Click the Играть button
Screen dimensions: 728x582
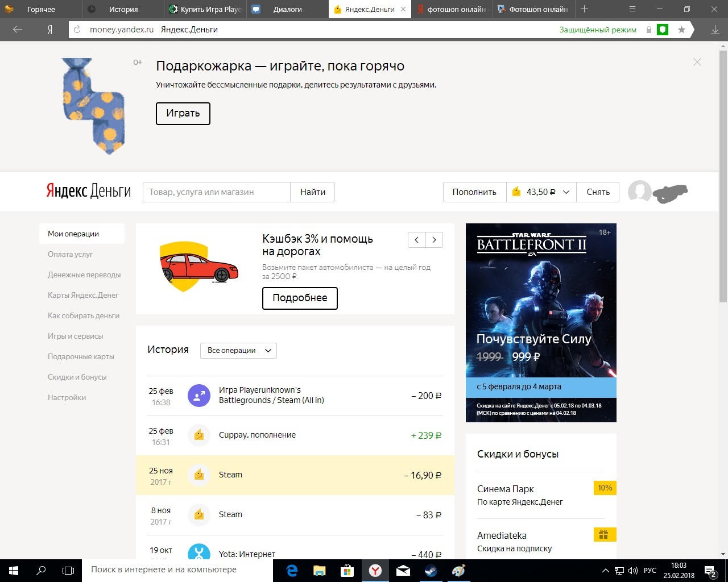(183, 114)
